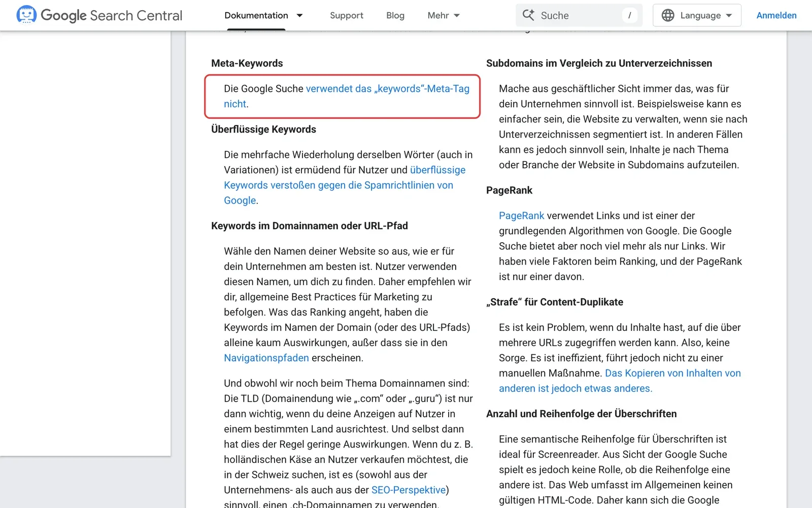The width and height of the screenshot is (812, 508).
Task: Click the 'Überflüssige Keywords' heading
Action: 263,129
